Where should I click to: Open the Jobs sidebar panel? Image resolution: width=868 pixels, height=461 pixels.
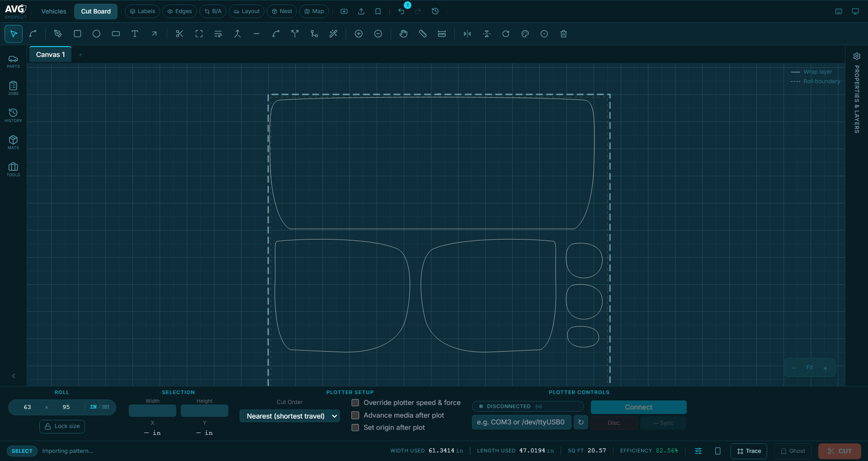[x=13, y=89]
